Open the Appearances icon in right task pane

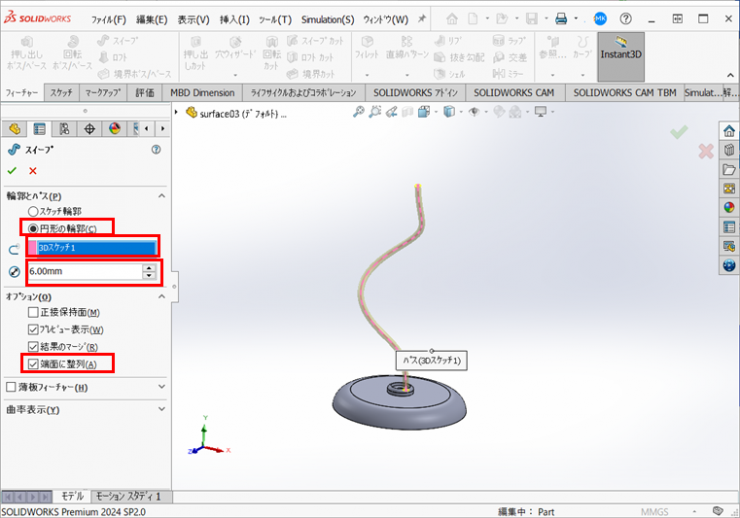[x=729, y=207]
